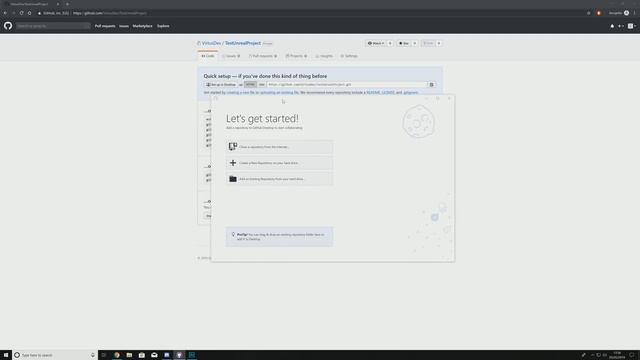Viewport: 640px width, 360px height.
Task: Open a new browser tab
Action: pos(67,4)
